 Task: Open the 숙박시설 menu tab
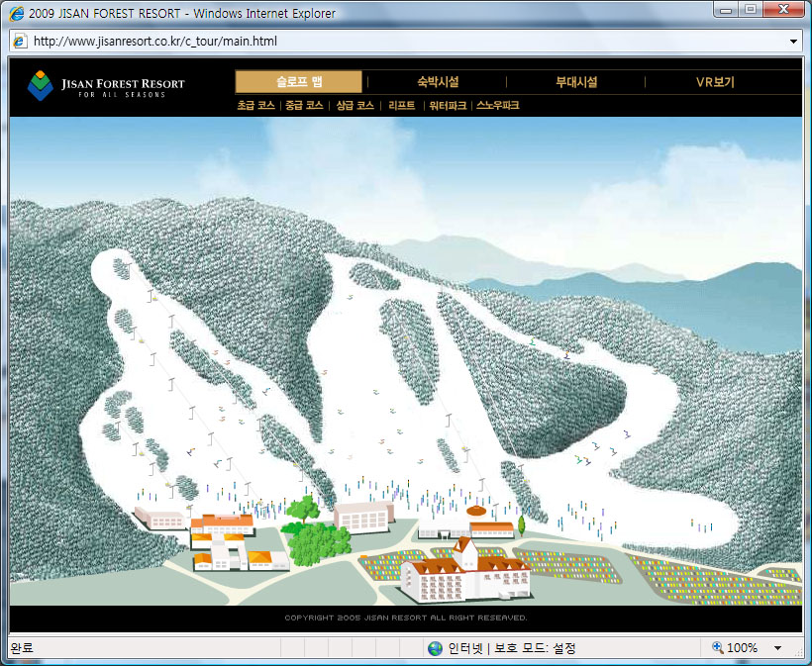click(x=438, y=82)
